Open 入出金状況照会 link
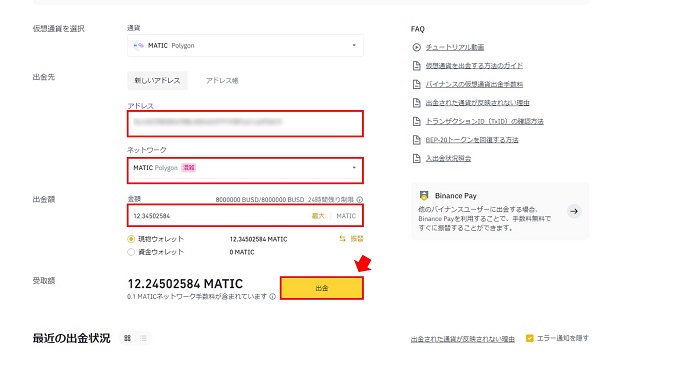Image resolution: width=680 pixels, height=366 pixels. tap(448, 158)
